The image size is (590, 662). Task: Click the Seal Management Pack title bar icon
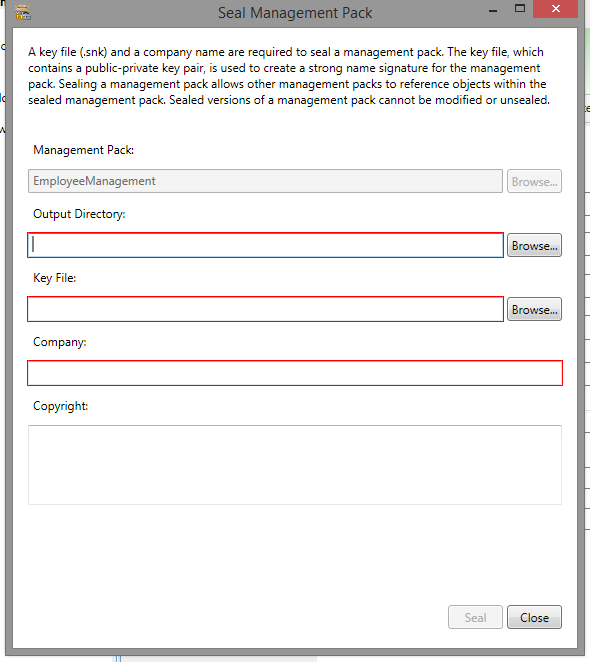[x=23, y=13]
